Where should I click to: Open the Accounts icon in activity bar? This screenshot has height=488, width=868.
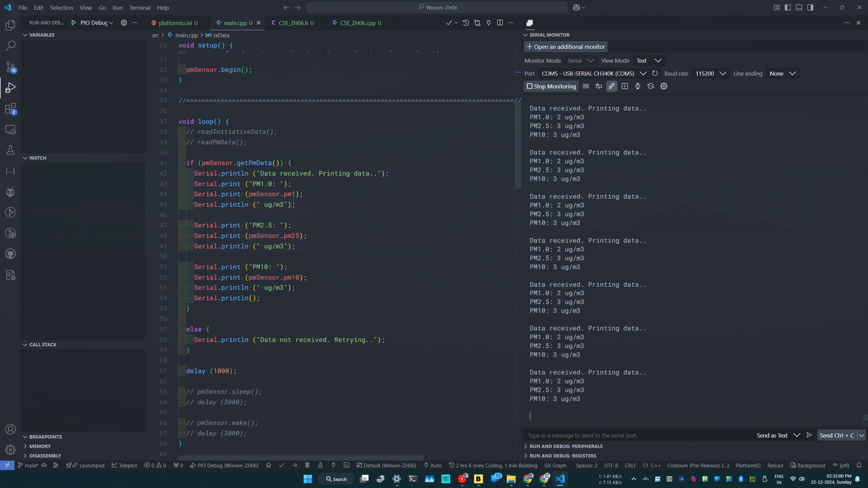[11, 429]
